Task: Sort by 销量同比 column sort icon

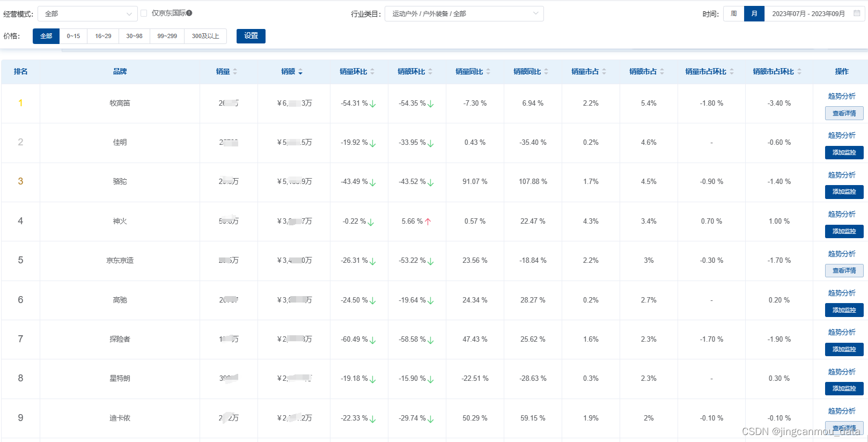Action: 488,71
